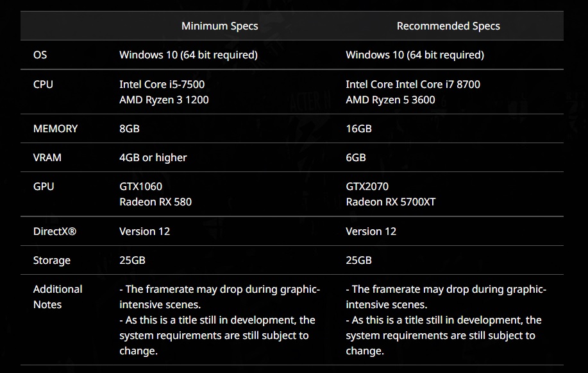
Task: Select the MEMORY row label
Action: tap(55, 128)
